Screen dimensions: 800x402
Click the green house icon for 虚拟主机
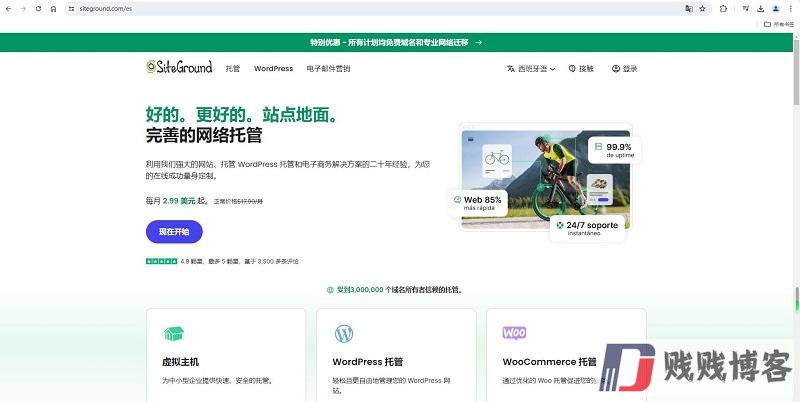pos(173,334)
